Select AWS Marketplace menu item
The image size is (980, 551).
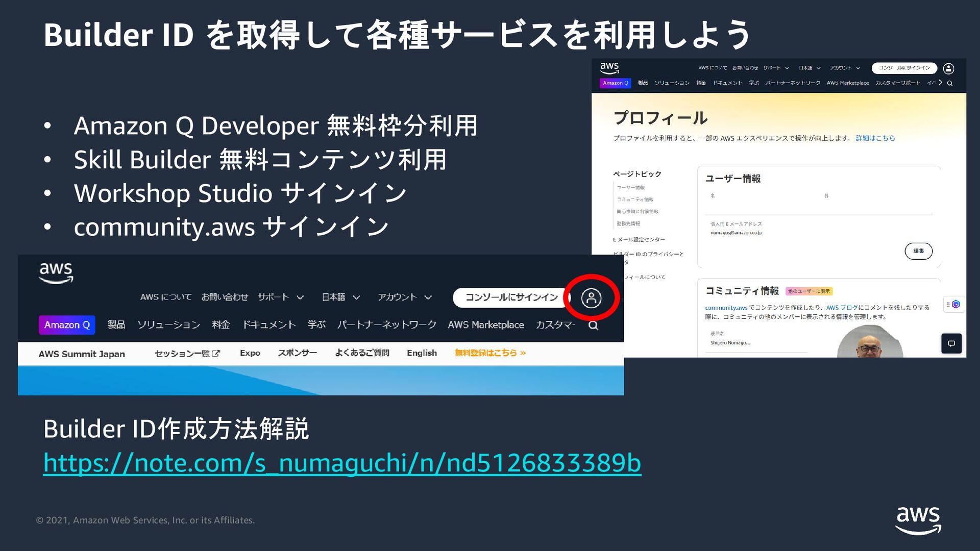click(485, 325)
